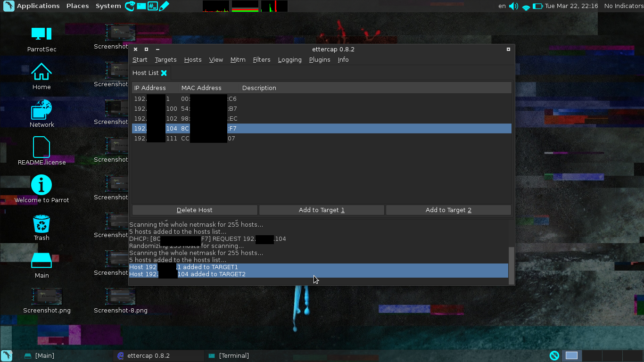Select host row ending in 100
Image resolution: width=644 pixels, height=362 pixels.
click(x=322, y=109)
